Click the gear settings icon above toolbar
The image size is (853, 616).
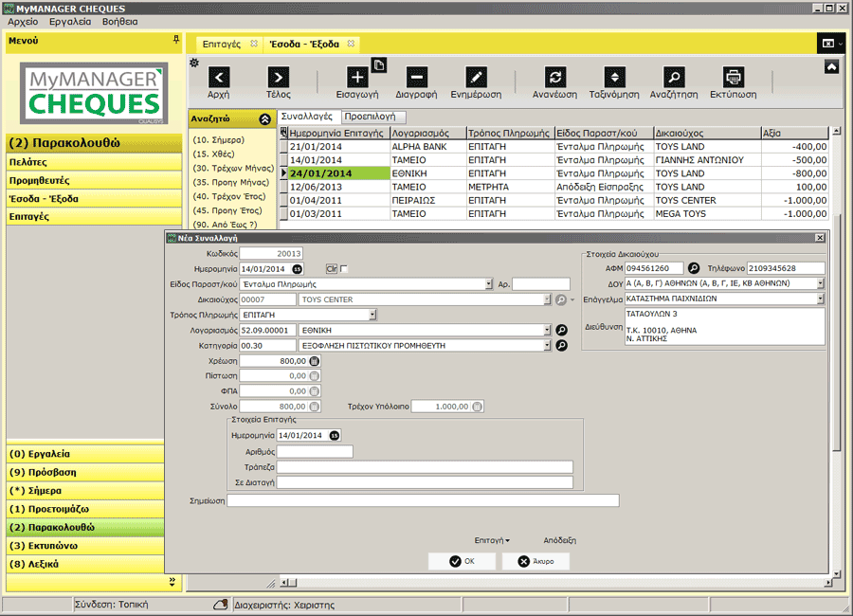194,63
